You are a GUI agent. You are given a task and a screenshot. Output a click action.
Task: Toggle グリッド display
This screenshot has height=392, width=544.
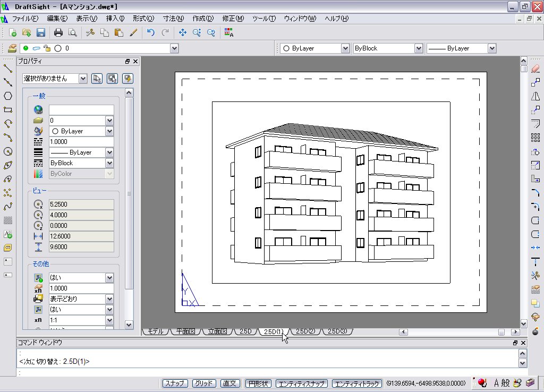click(x=204, y=384)
